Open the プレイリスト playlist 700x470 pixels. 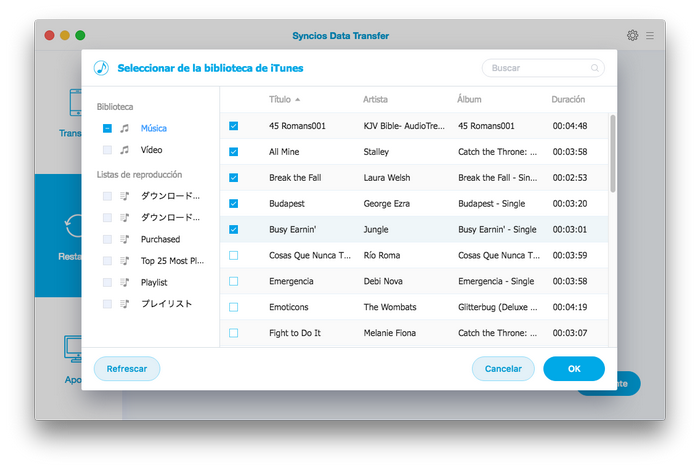167,304
